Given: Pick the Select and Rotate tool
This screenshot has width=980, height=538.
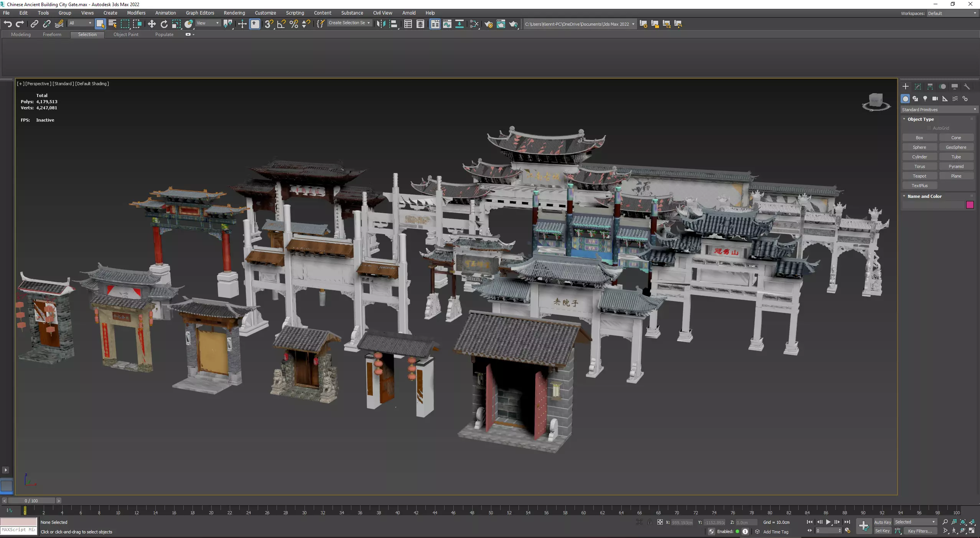Looking at the screenshot, I should (164, 24).
